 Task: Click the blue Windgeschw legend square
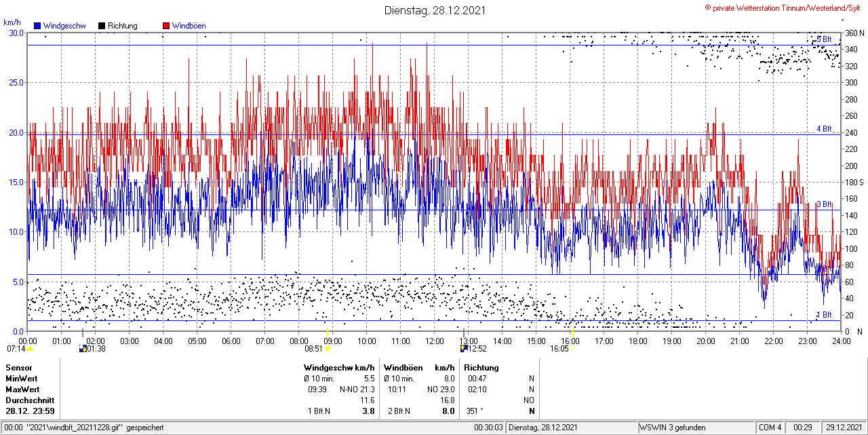coord(37,26)
